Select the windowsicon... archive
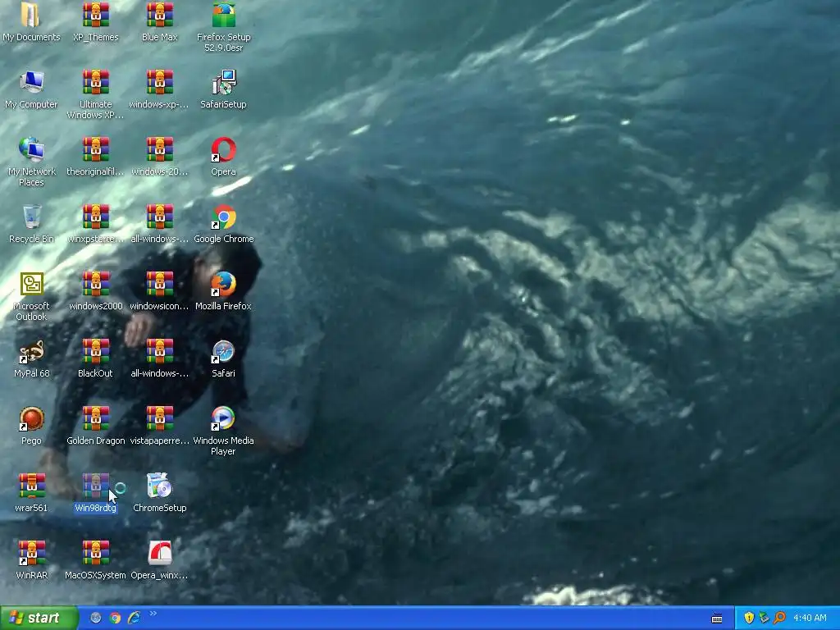The width and height of the screenshot is (840, 630). tap(160, 284)
